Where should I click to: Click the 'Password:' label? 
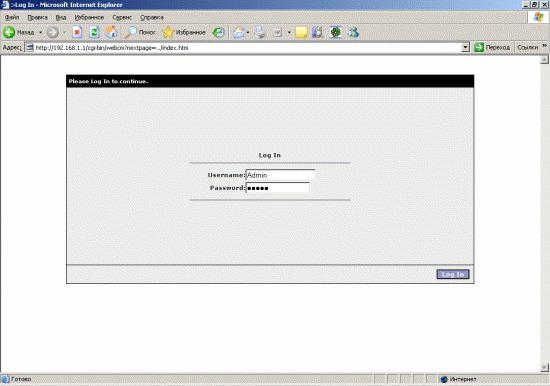pyautogui.click(x=228, y=188)
